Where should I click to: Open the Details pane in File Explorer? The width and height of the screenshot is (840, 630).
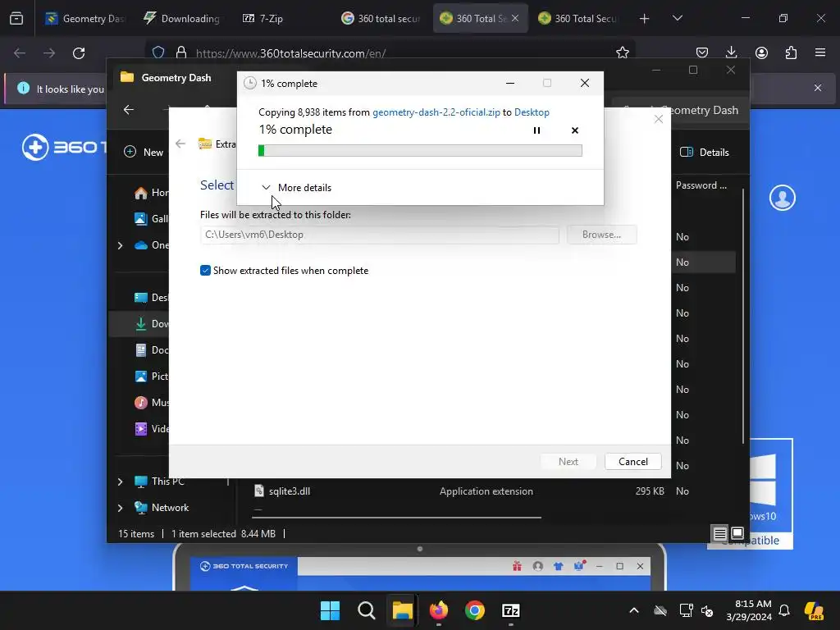[x=705, y=152]
